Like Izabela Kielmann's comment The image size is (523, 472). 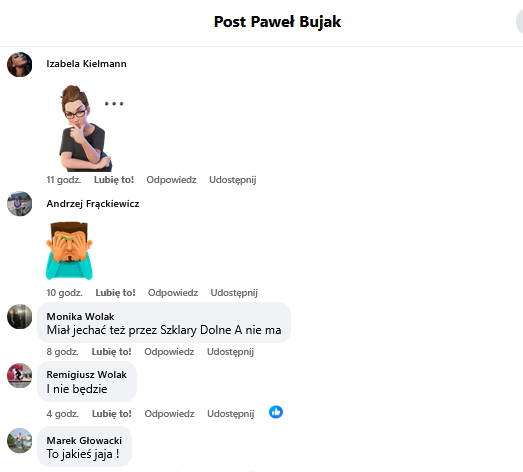[114, 180]
